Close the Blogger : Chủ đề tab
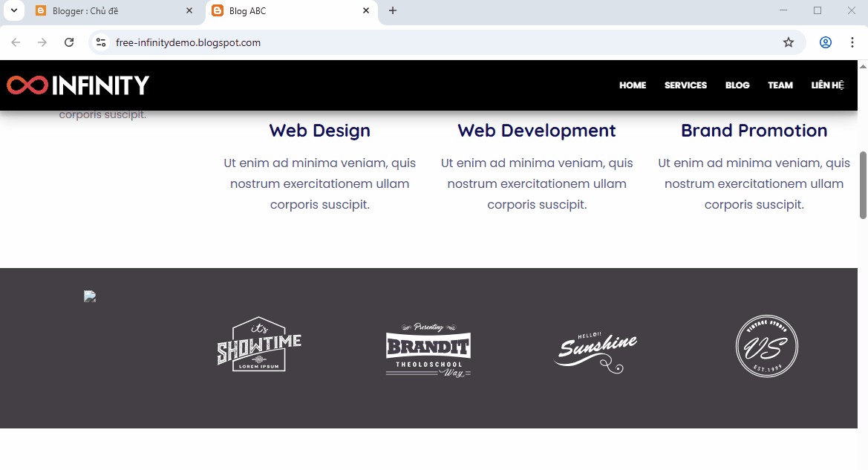The image size is (868, 470). [x=189, y=10]
